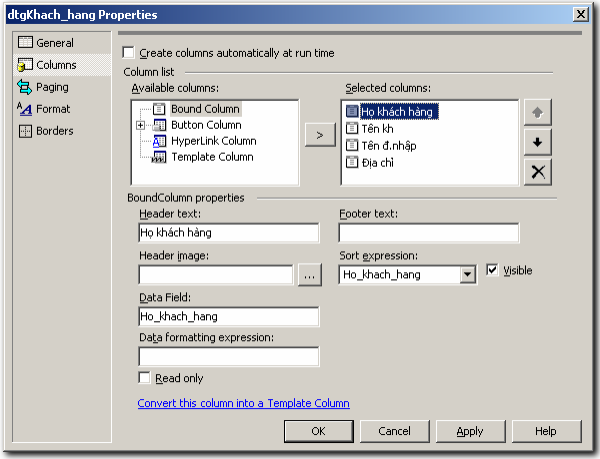
Task: Open the Borders section
Action: 54,131
